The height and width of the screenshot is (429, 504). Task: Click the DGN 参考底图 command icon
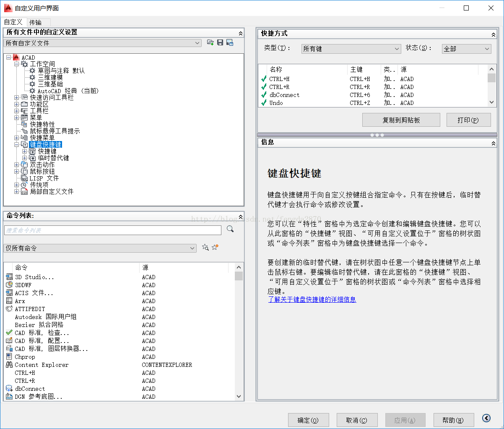point(9,397)
